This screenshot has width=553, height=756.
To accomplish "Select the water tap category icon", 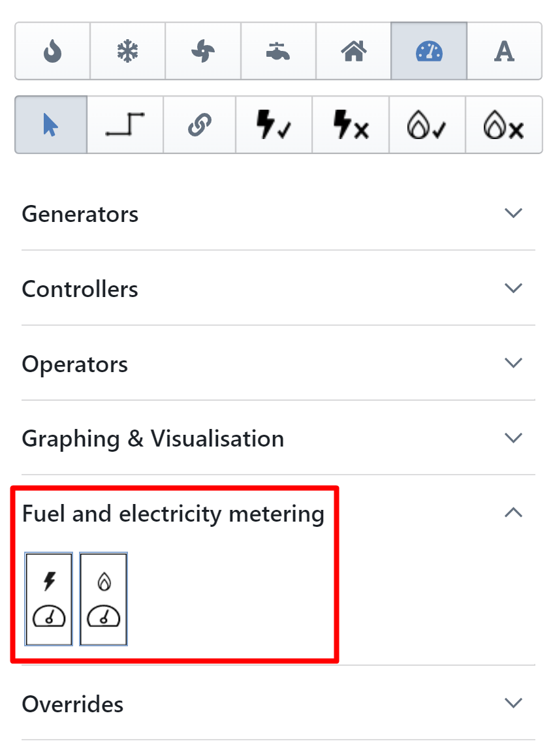I will 278,51.
